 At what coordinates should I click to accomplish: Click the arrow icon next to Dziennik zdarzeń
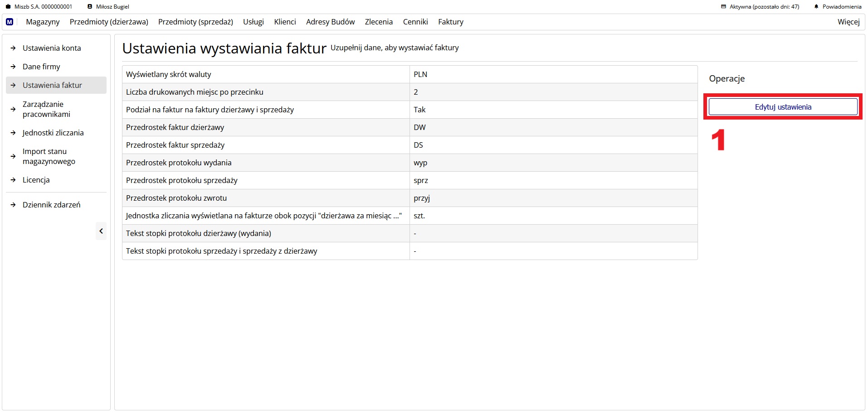coord(13,205)
